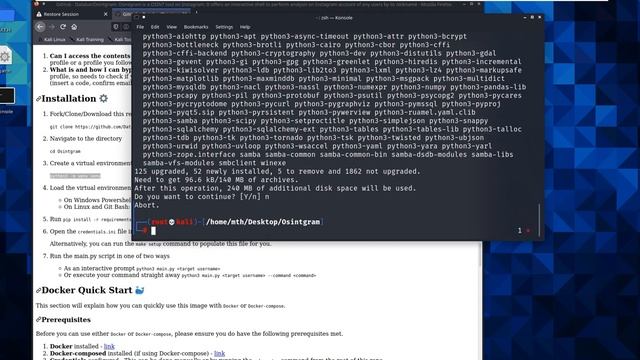Open a new tab with the plus button
This screenshot has height=360, width=640.
(196, 12)
